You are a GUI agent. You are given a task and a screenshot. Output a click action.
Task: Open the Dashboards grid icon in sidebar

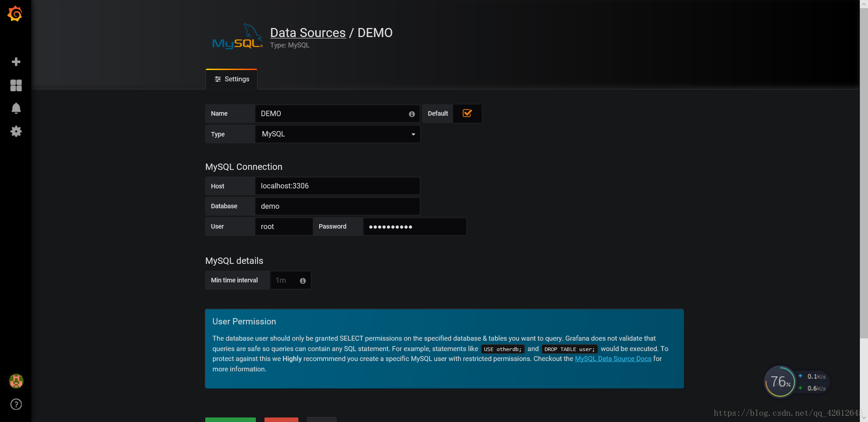[16, 85]
